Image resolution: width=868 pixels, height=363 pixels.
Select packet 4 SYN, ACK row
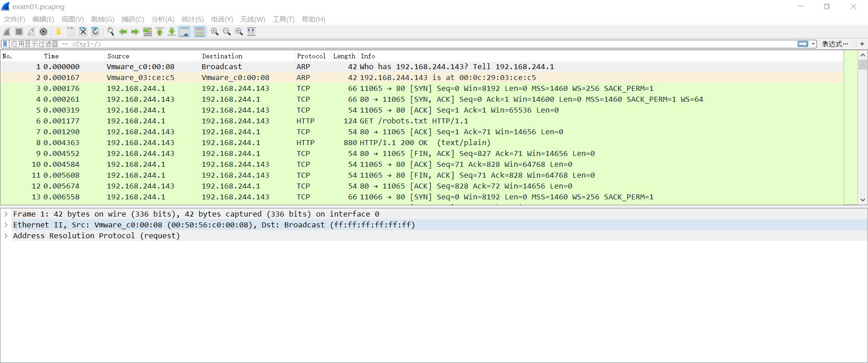pyautogui.click(x=422, y=99)
